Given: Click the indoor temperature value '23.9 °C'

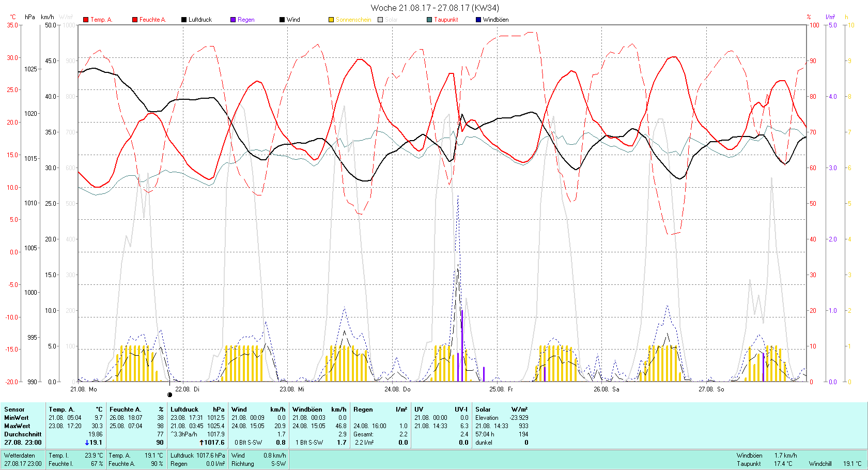Looking at the screenshot, I should pyautogui.click(x=94, y=456).
